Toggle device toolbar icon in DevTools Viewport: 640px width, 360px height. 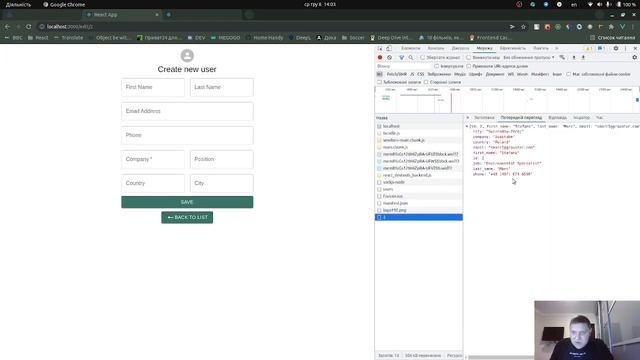click(x=389, y=48)
